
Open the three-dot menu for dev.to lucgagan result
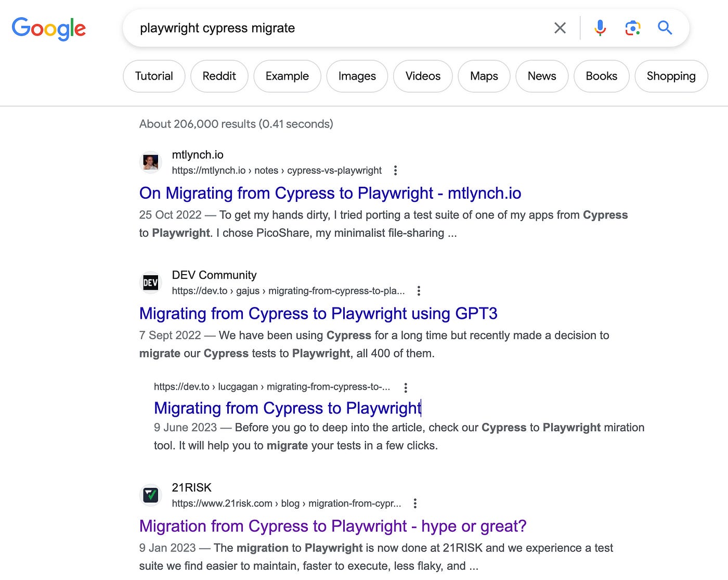pyautogui.click(x=406, y=387)
